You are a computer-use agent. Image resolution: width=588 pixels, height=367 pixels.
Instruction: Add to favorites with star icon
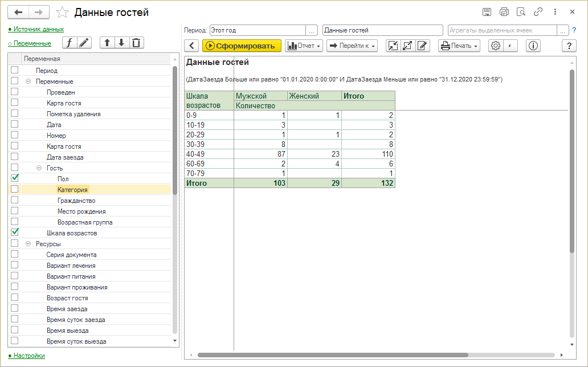pos(63,12)
